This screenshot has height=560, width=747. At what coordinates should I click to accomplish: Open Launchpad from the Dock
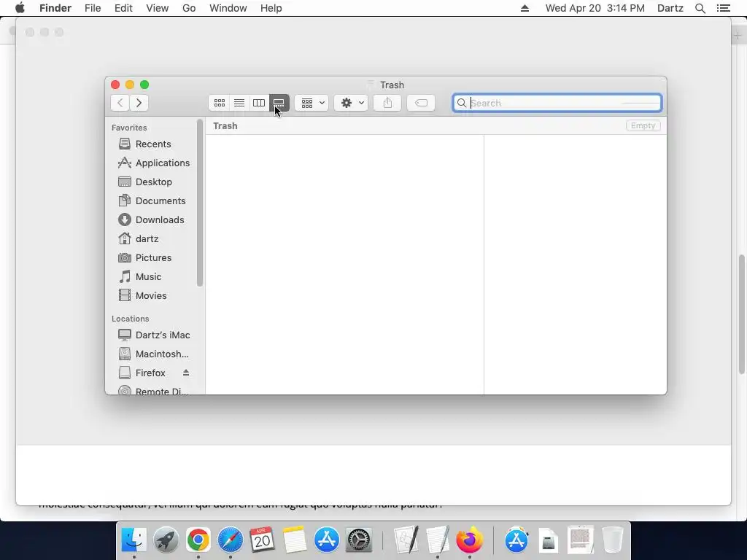[166, 540]
